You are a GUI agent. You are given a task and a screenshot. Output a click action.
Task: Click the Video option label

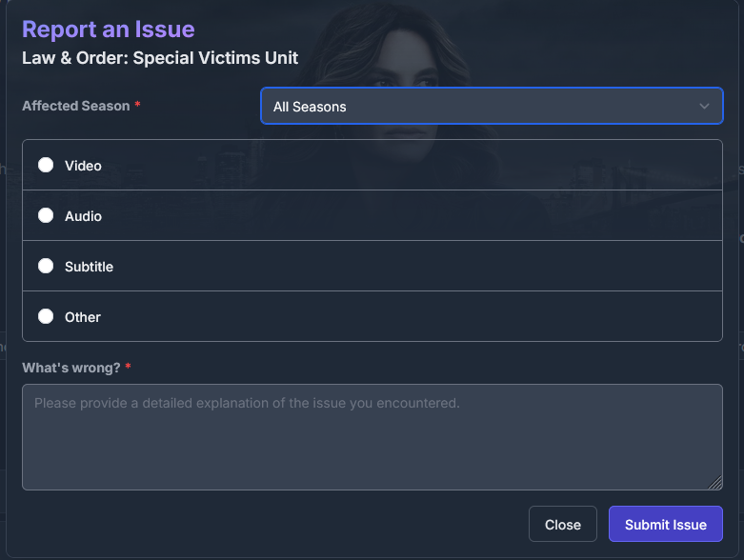pyautogui.click(x=83, y=166)
